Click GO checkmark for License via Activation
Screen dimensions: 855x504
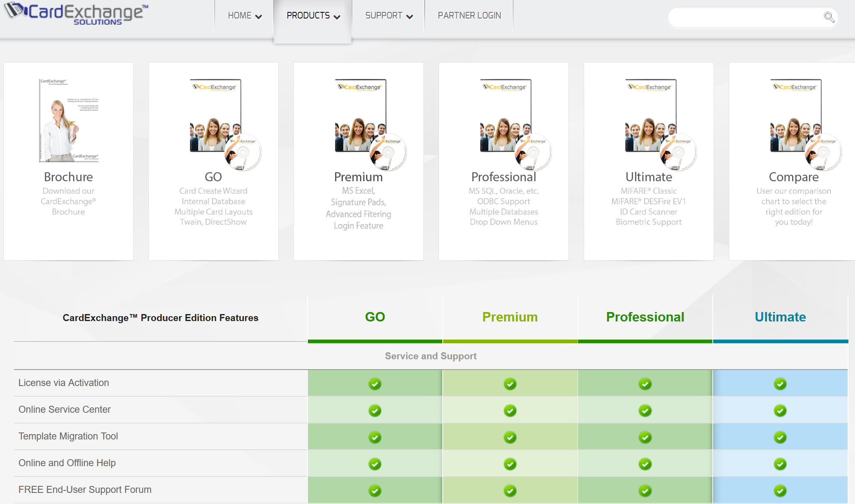pyautogui.click(x=375, y=384)
